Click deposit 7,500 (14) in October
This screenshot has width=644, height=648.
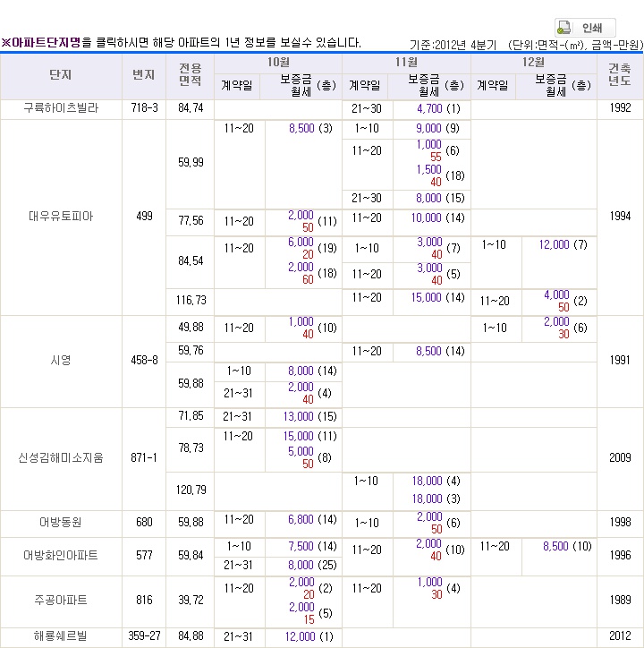tap(312, 546)
